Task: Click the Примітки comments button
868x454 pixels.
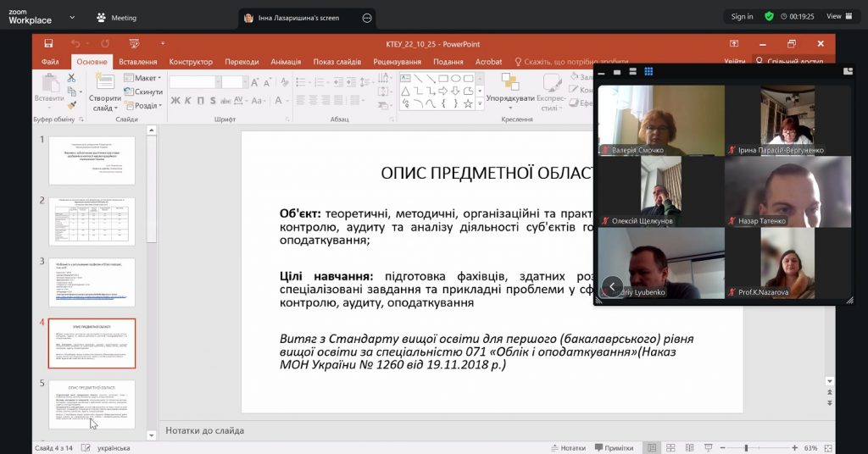Action: (614, 447)
